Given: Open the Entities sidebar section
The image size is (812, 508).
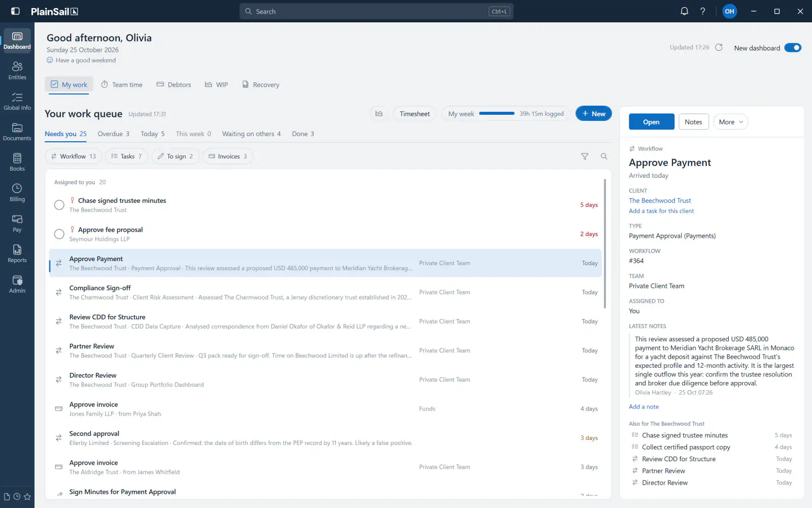Looking at the screenshot, I should click(x=17, y=71).
